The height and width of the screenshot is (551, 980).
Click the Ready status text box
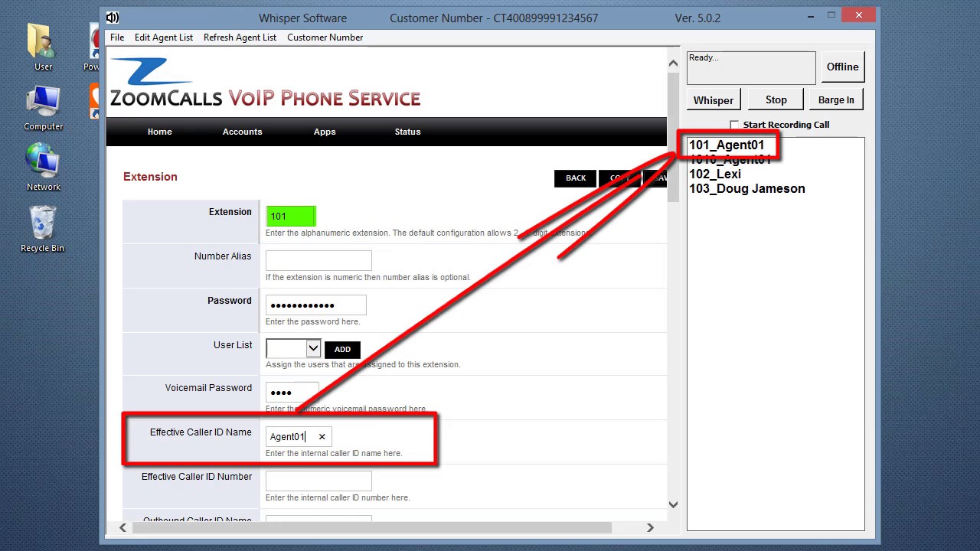(751, 67)
